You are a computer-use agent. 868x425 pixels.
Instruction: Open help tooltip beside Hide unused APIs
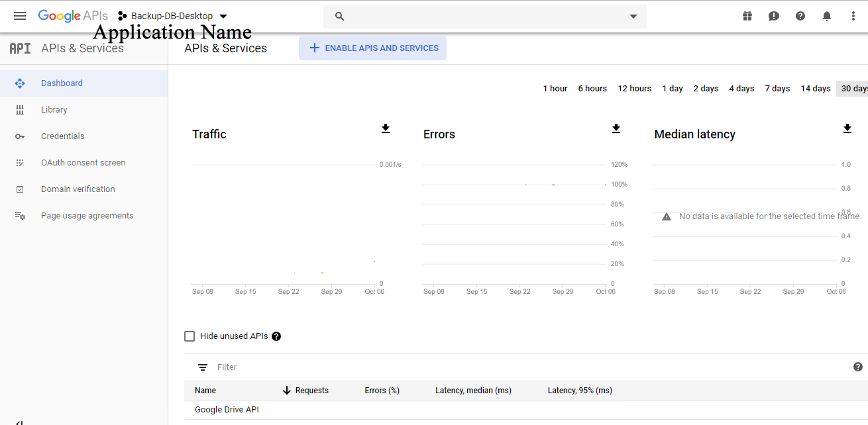[276, 336]
